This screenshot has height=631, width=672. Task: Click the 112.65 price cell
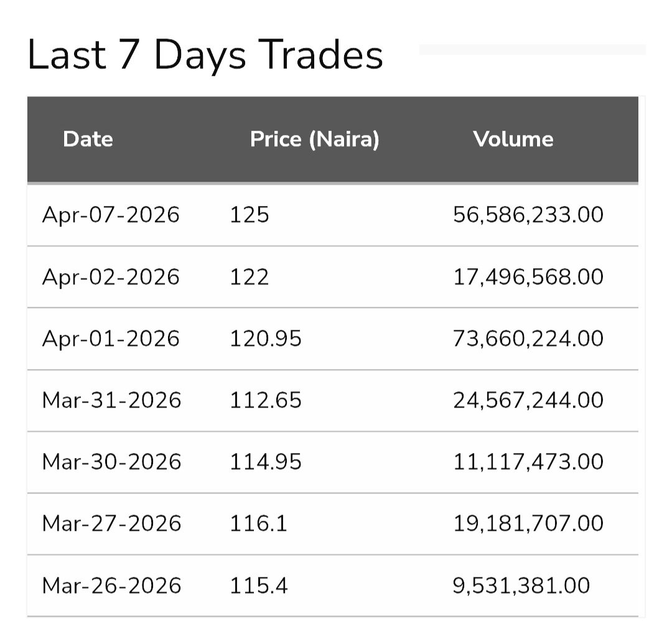pos(266,400)
